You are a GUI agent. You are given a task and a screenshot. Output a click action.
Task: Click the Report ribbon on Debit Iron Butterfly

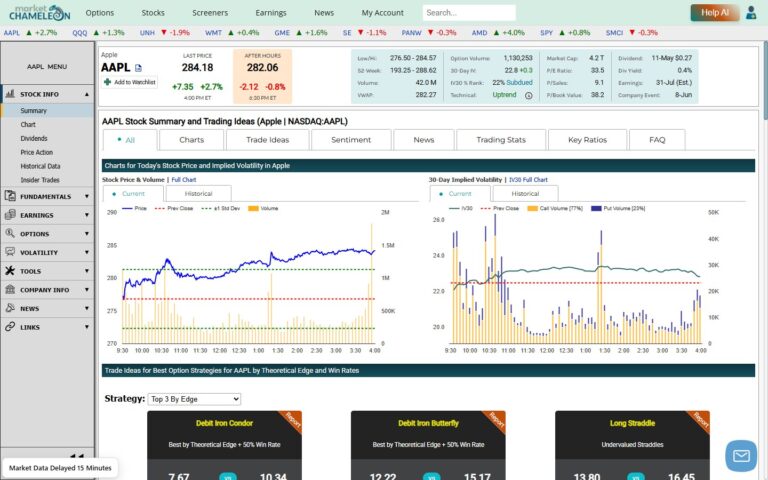click(x=496, y=420)
